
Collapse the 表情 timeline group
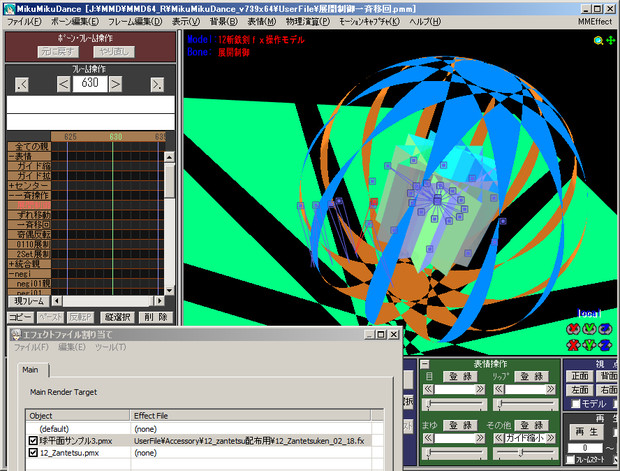click(11, 157)
